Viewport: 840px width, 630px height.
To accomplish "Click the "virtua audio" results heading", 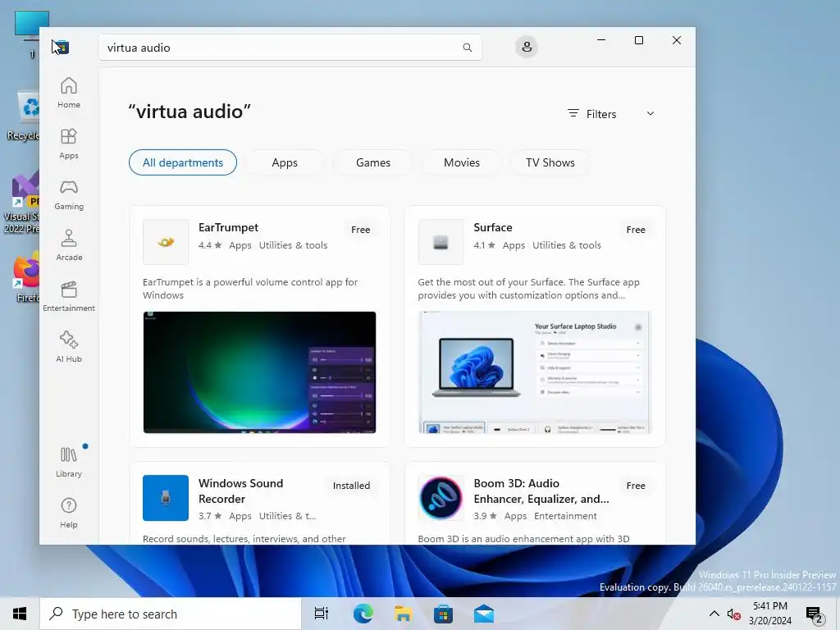I will coord(189,112).
